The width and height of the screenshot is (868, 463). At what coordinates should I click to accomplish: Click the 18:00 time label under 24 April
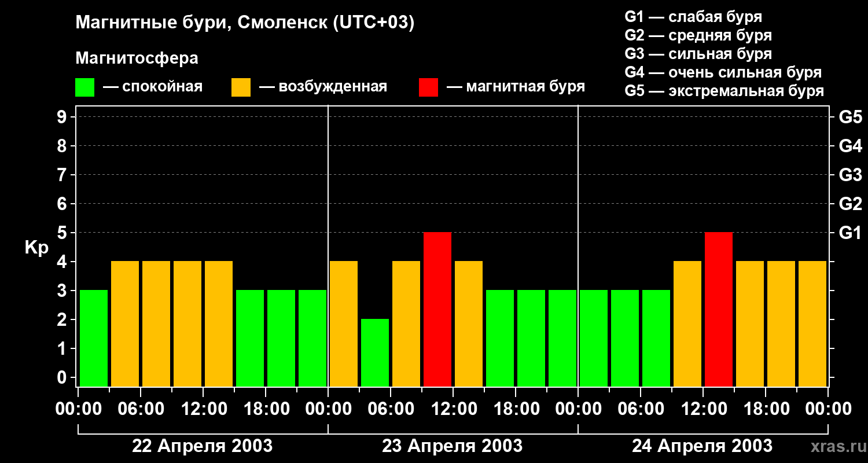tap(766, 409)
